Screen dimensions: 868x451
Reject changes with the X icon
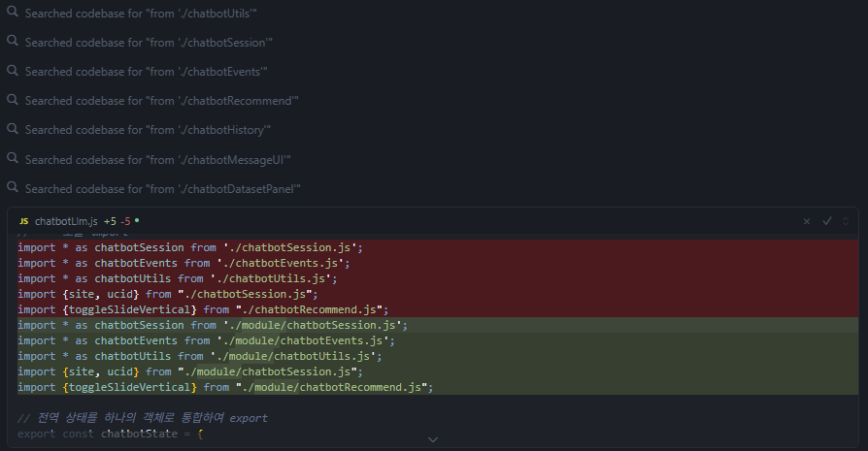point(806,221)
